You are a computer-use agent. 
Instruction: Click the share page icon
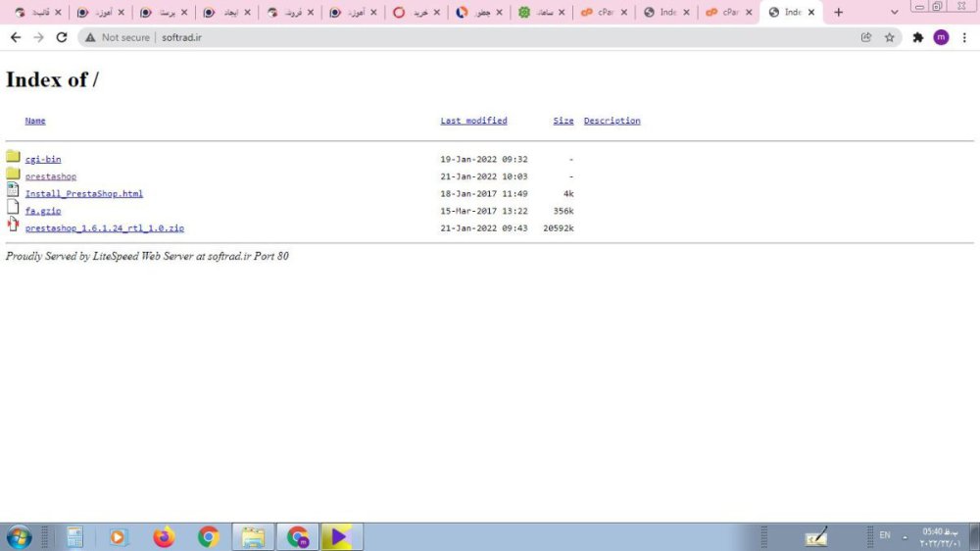click(866, 37)
